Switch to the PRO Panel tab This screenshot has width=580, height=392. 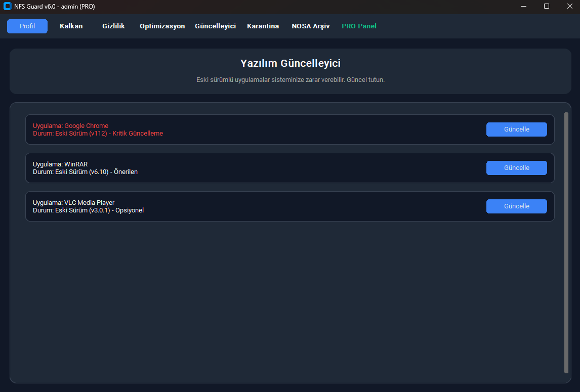(359, 26)
